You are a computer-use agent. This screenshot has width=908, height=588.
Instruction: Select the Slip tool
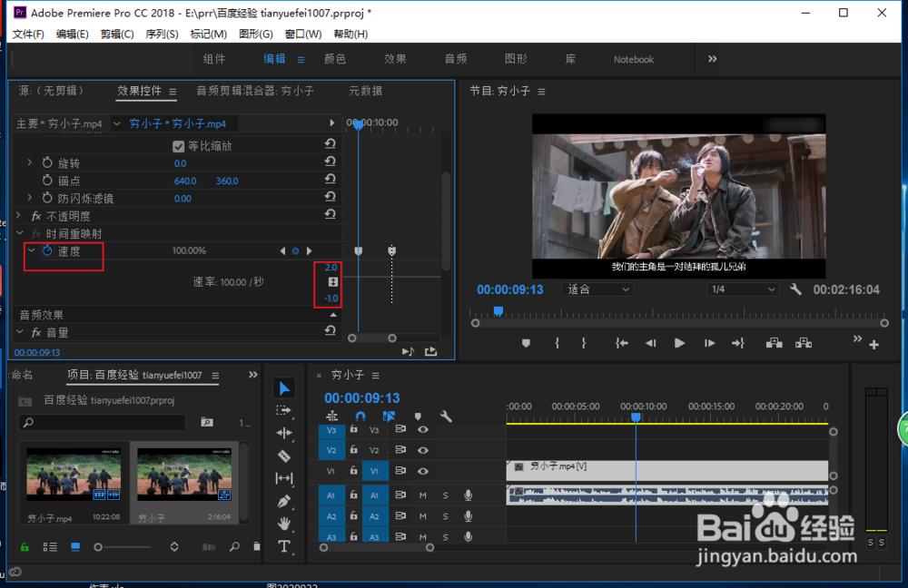(283, 478)
